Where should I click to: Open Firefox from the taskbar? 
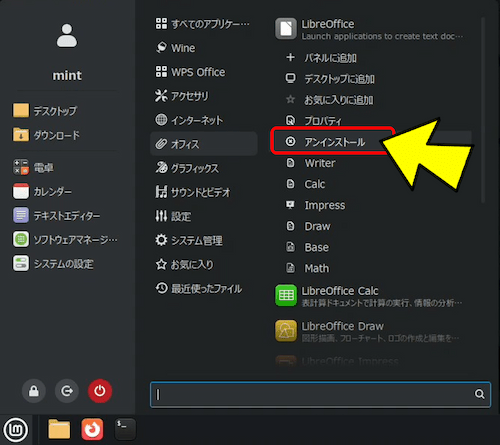pyautogui.click(x=92, y=429)
